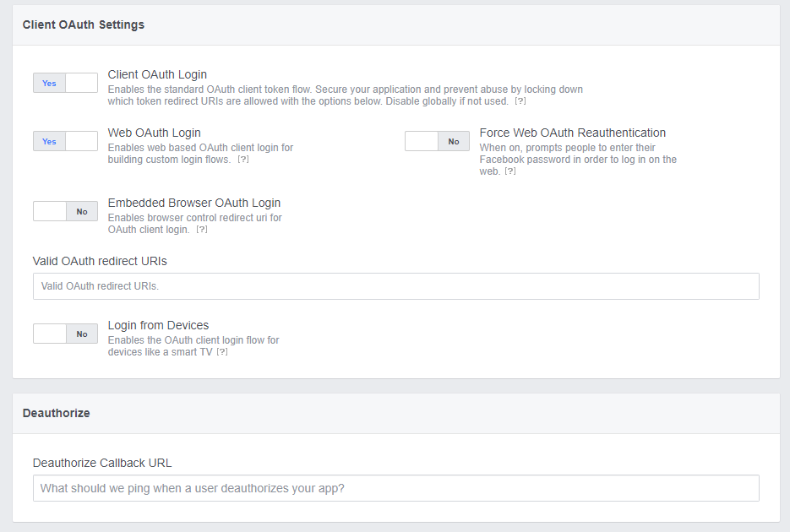Select the Force Web OAuth Reauthentication heading

(572, 133)
